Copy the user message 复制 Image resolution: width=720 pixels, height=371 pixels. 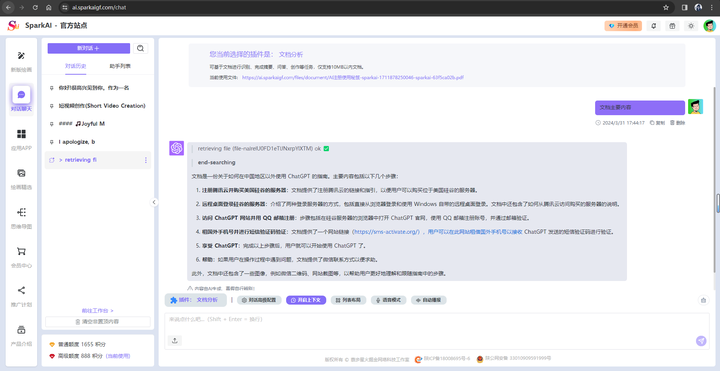tap(658, 123)
